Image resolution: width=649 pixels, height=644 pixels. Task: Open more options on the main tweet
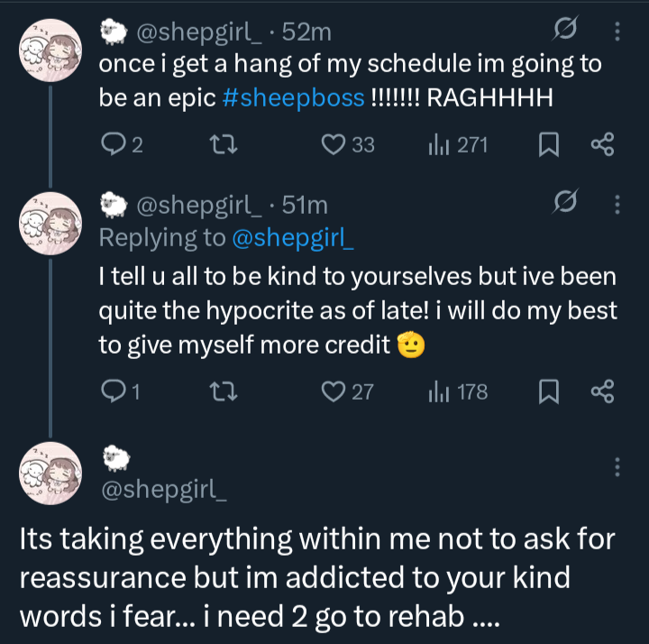[x=617, y=467]
